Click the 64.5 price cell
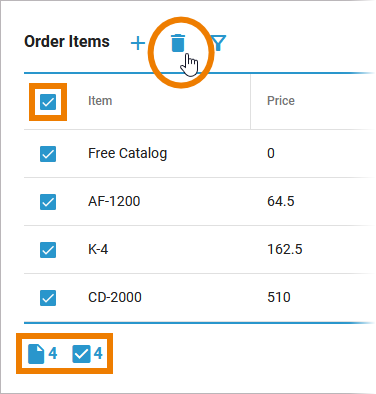 281,201
